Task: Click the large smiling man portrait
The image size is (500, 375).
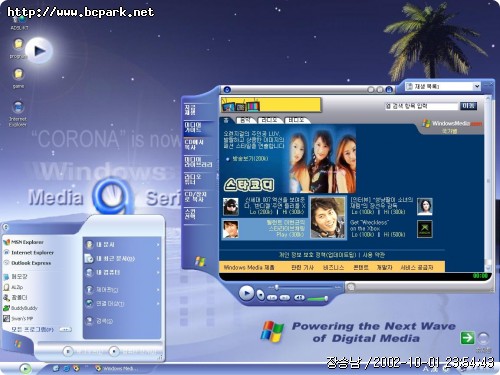Action: (328, 217)
